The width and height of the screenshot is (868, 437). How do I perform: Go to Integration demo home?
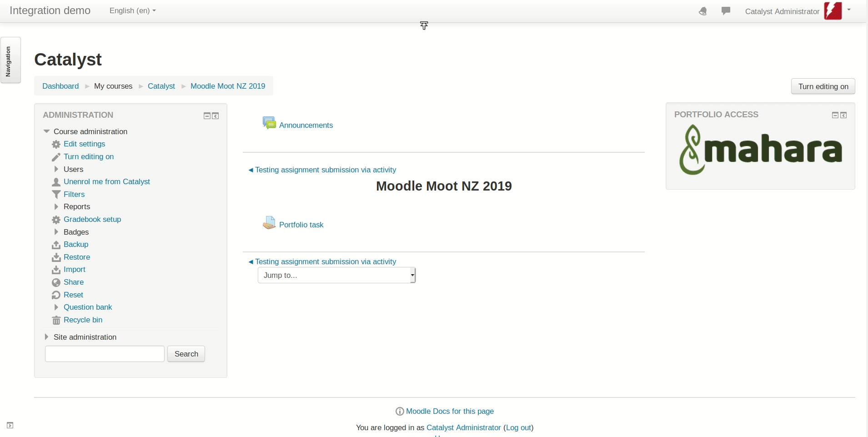click(50, 10)
